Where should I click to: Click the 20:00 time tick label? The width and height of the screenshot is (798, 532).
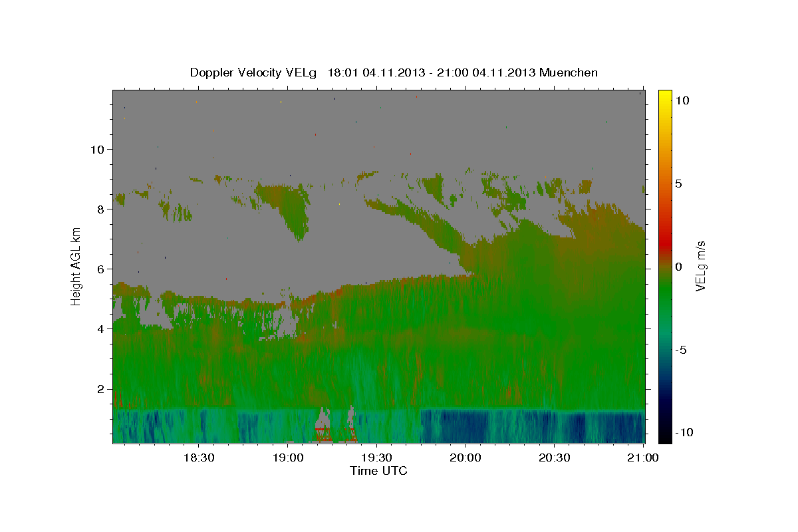465,458
